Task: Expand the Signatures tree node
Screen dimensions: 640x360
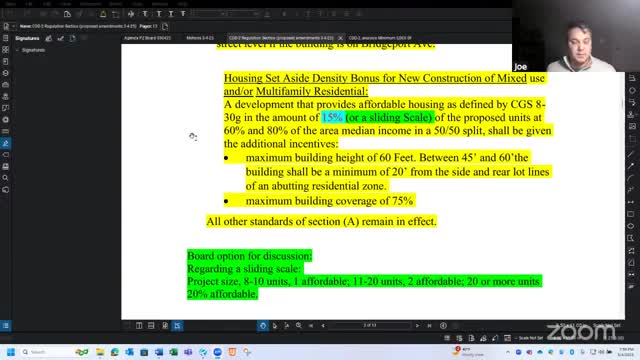Action: [x=17, y=50]
